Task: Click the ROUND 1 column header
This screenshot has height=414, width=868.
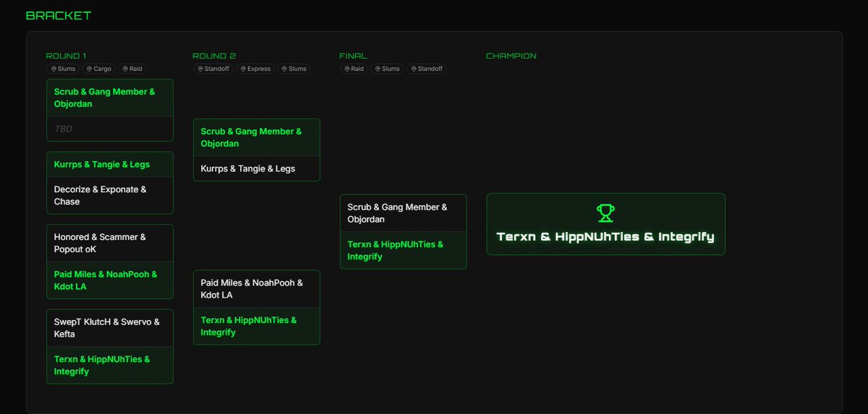Action: [67, 56]
